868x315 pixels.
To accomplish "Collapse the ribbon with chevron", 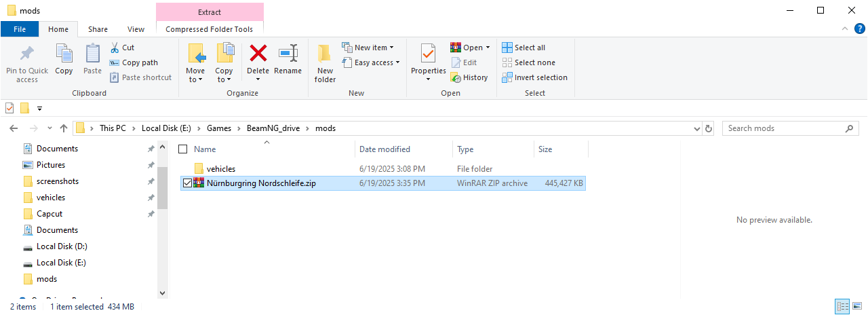I will coord(845,29).
